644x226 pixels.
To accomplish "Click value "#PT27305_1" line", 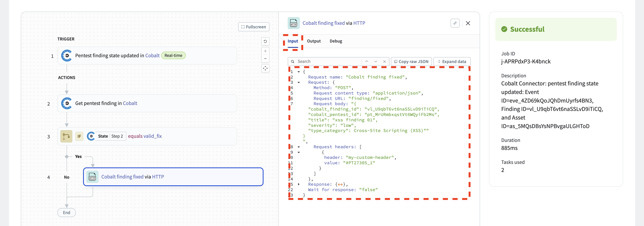I will point(350,163).
